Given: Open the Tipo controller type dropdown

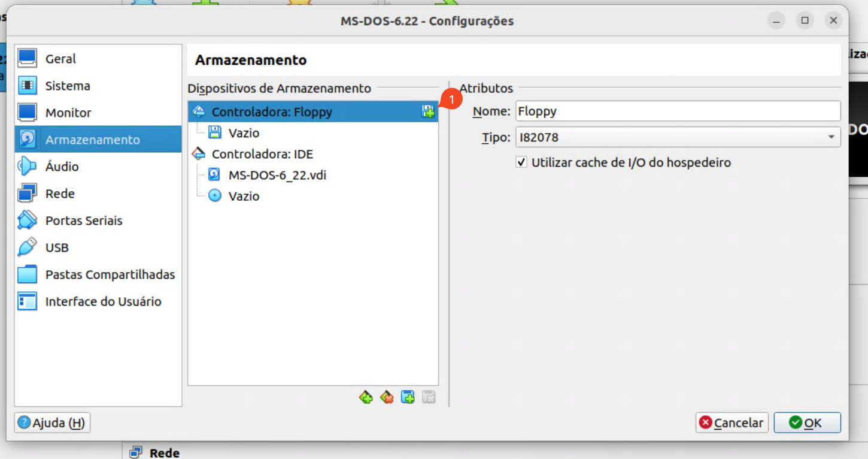Looking at the screenshot, I should (x=677, y=137).
